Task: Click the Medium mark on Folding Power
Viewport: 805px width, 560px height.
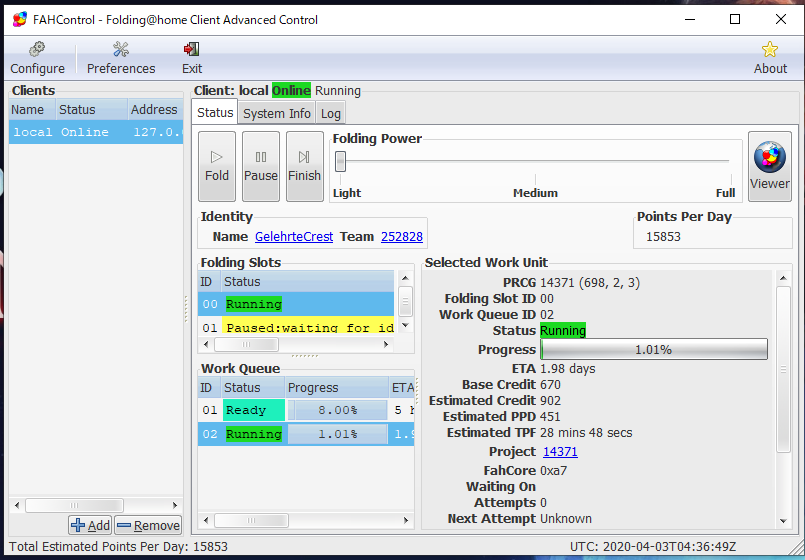Action: 535,193
